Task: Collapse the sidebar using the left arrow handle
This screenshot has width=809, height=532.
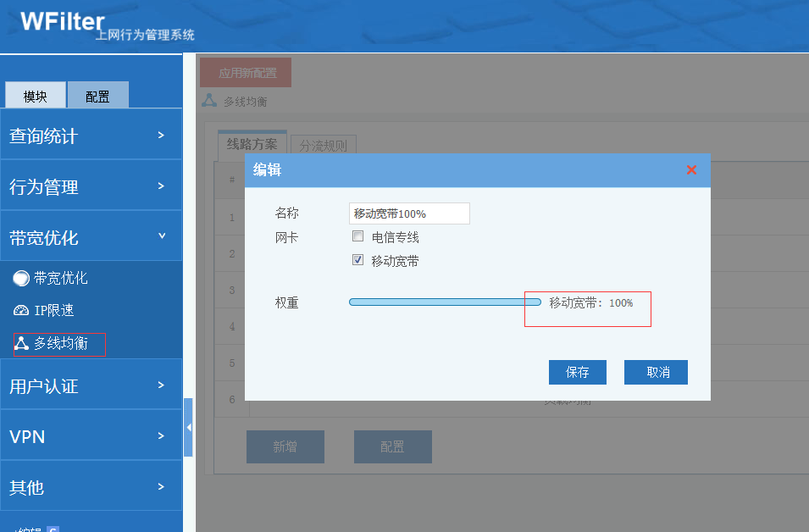Action: click(x=188, y=428)
